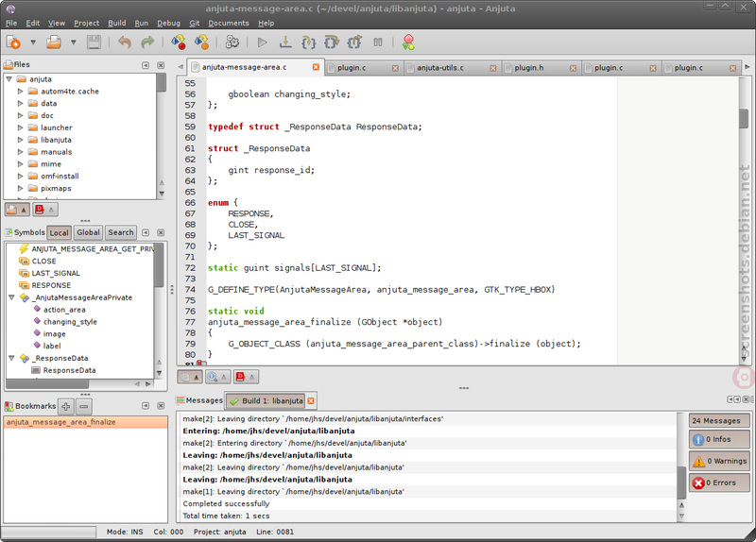Open the Project menu
The width and height of the screenshot is (756, 542).
(x=86, y=23)
